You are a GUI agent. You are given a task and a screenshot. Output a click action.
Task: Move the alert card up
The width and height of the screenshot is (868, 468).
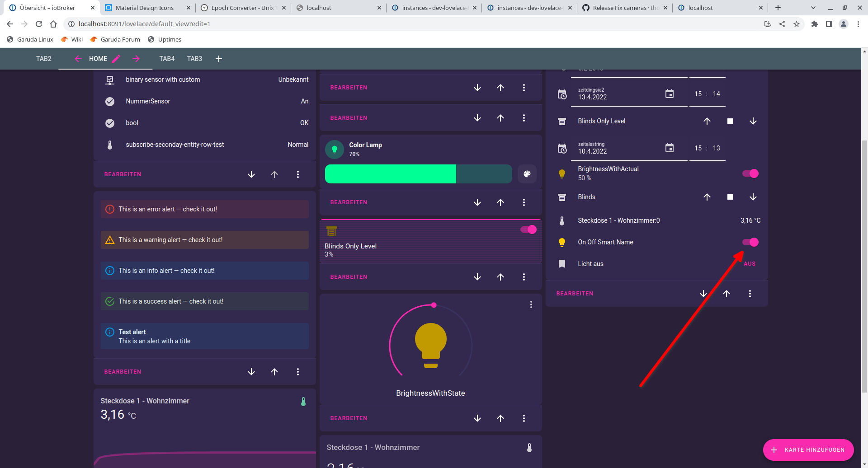(274, 372)
